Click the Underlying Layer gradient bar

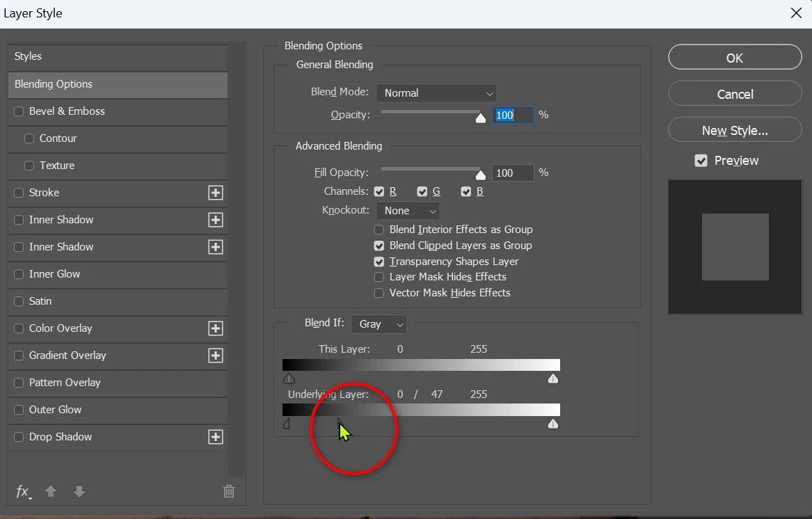coord(421,410)
